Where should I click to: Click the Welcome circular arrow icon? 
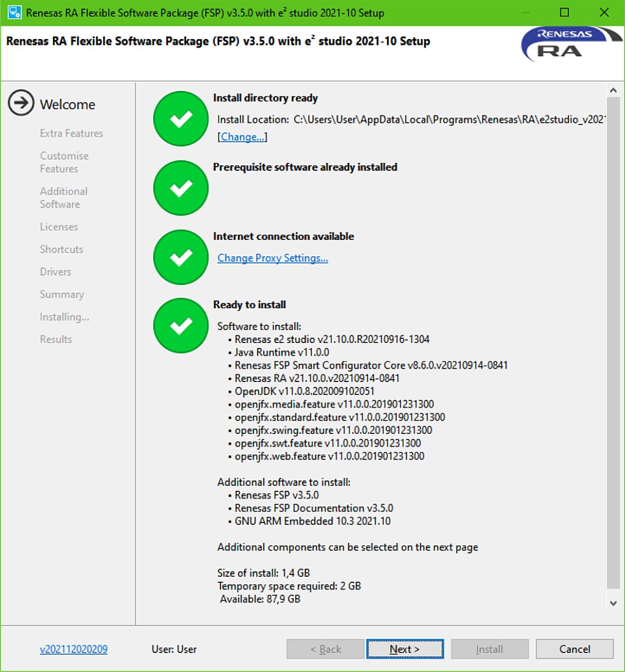(x=20, y=103)
